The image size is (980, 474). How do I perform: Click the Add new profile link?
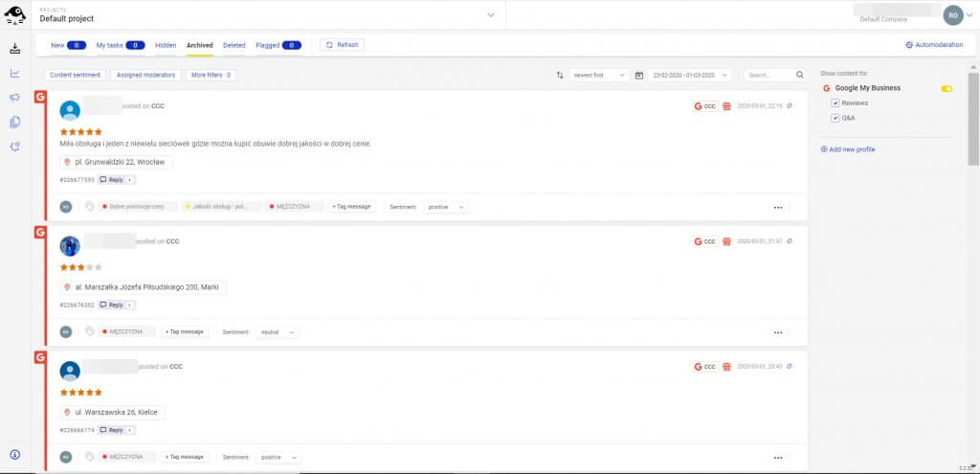tap(848, 149)
